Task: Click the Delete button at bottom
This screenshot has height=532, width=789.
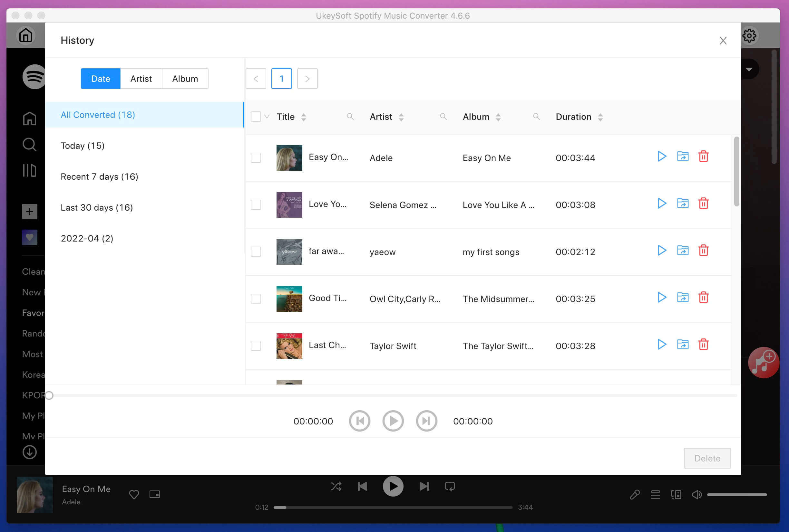Action: tap(707, 458)
